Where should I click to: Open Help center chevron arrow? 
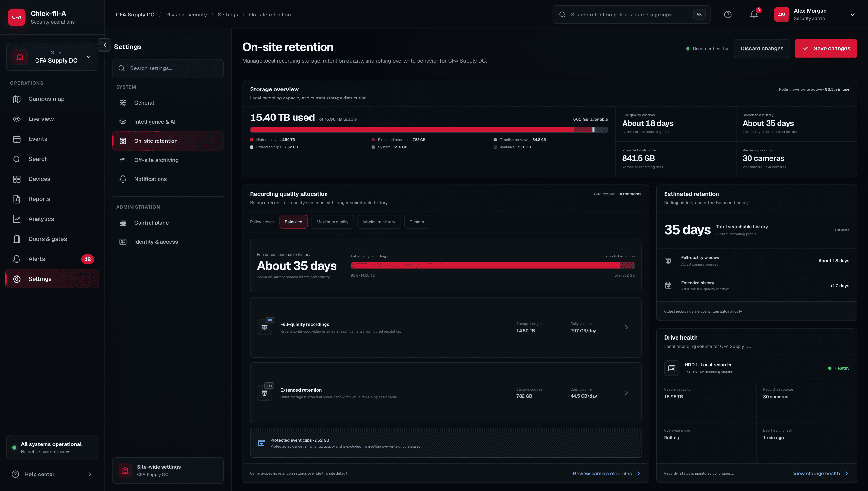tap(90, 474)
